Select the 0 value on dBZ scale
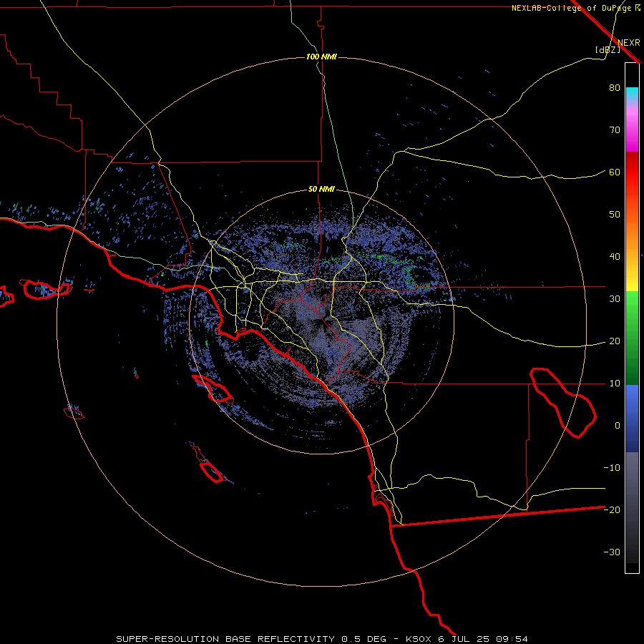Viewport: 644px width, 644px height. (x=618, y=426)
